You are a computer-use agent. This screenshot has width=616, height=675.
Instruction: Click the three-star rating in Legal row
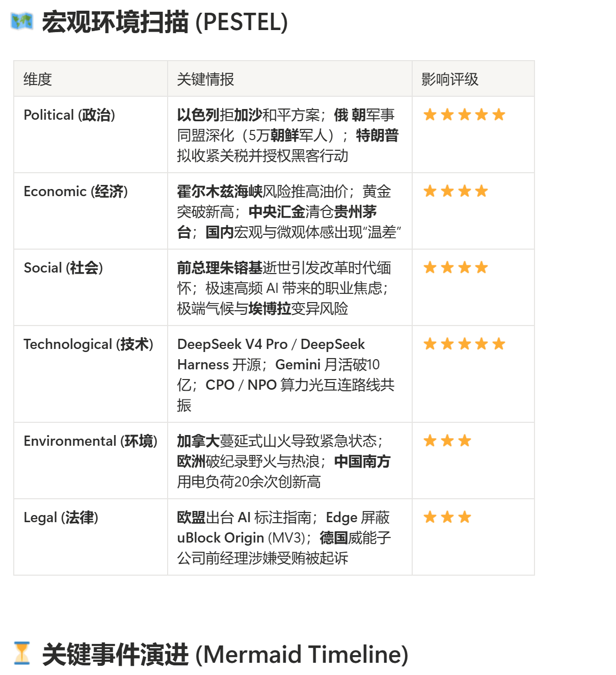447,517
